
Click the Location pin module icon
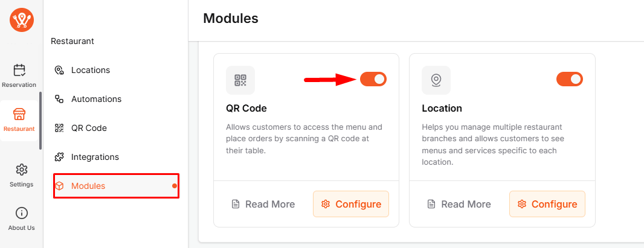point(436,80)
